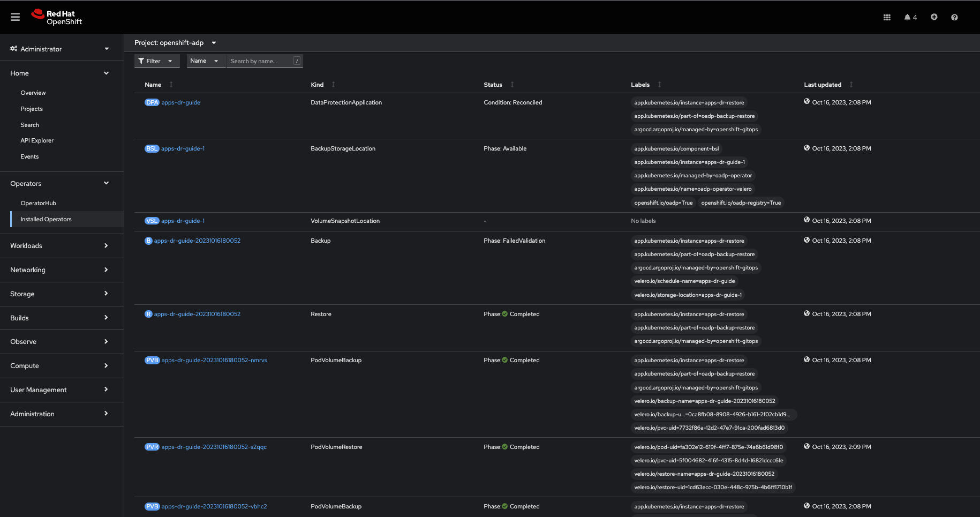This screenshot has height=517, width=980.
Task: Open the application launcher grid icon
Action: coord(887,17)
